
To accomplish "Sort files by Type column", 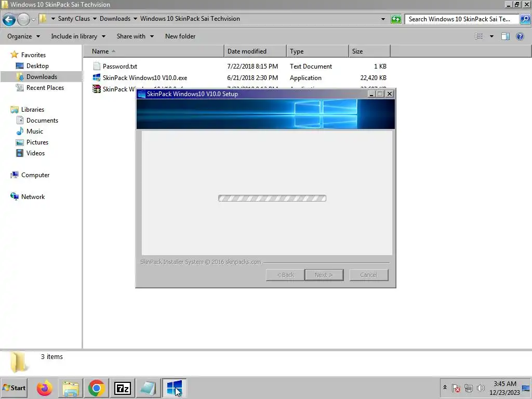I will (317, 51).
